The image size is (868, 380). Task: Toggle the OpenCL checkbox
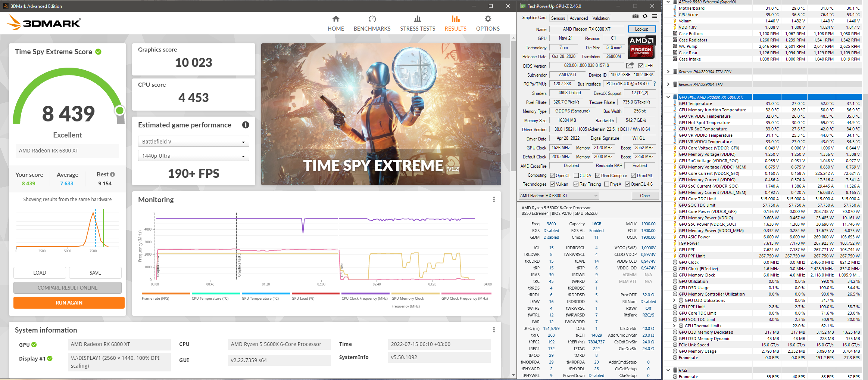[552, 176]
